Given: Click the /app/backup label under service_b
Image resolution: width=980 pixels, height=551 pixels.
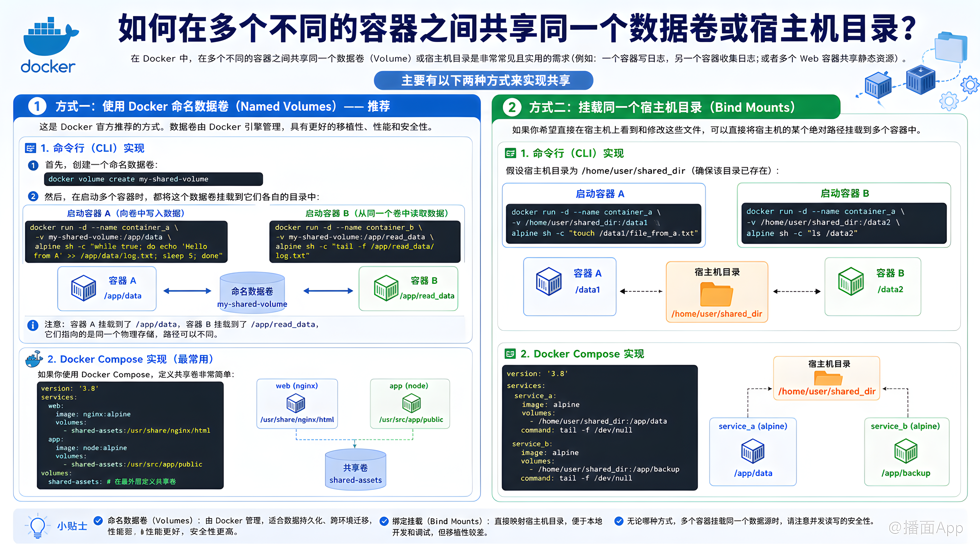Looking at the screenshot, I should (906, 473).
